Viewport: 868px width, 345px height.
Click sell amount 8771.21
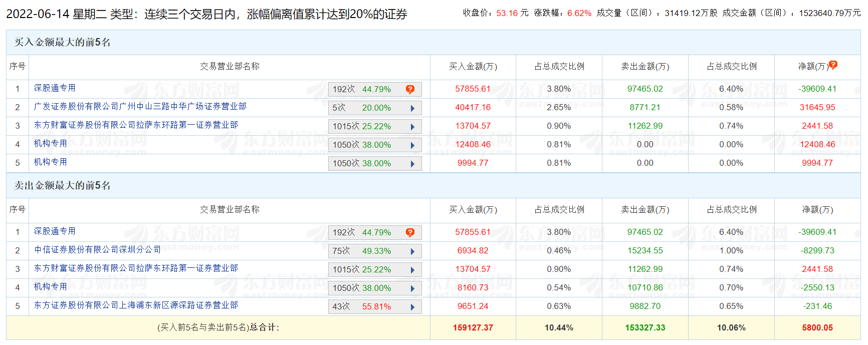coord(645,108)
